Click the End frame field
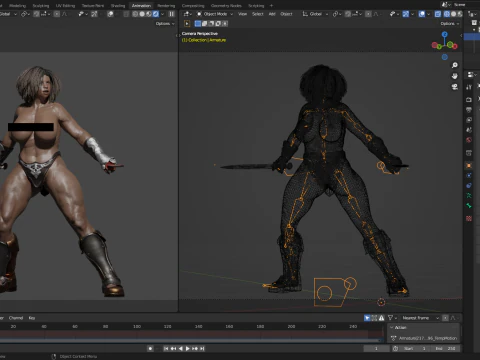 click(445, 349)
